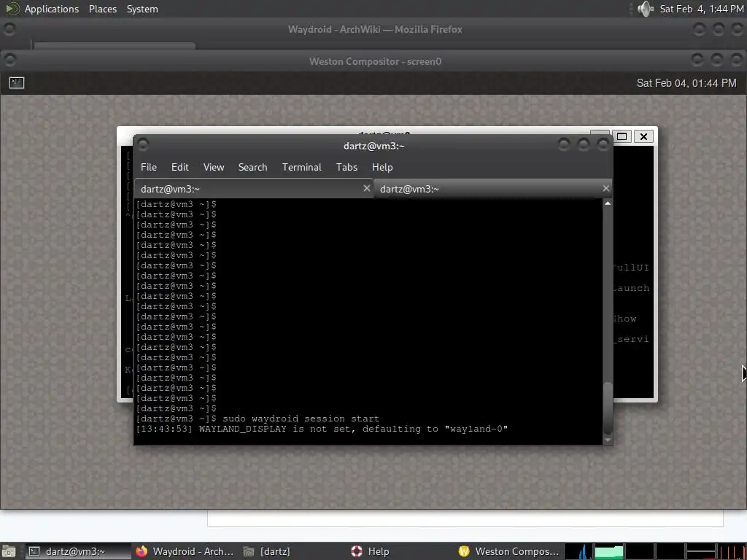Click the blue CPU monitor graph in the taskbar
Image resolution: width=747 pixels, height=560 pixels.
(x=578, y=551)
